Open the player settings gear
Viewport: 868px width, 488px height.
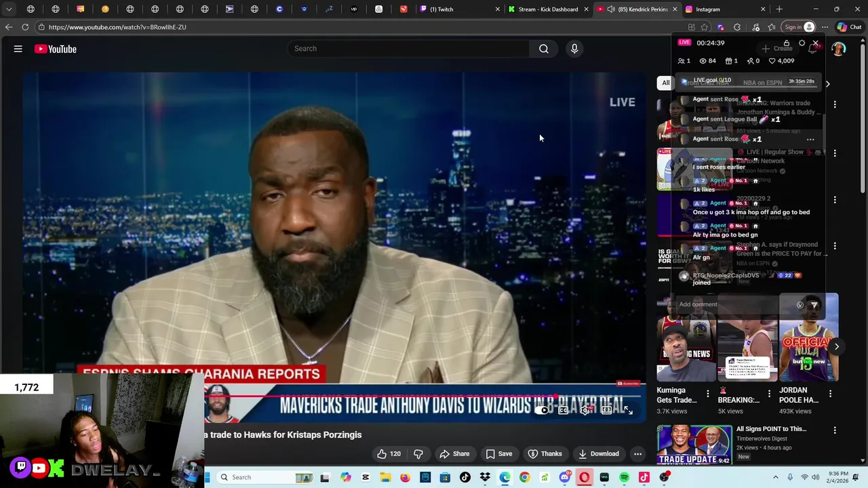tap(585, 410)
